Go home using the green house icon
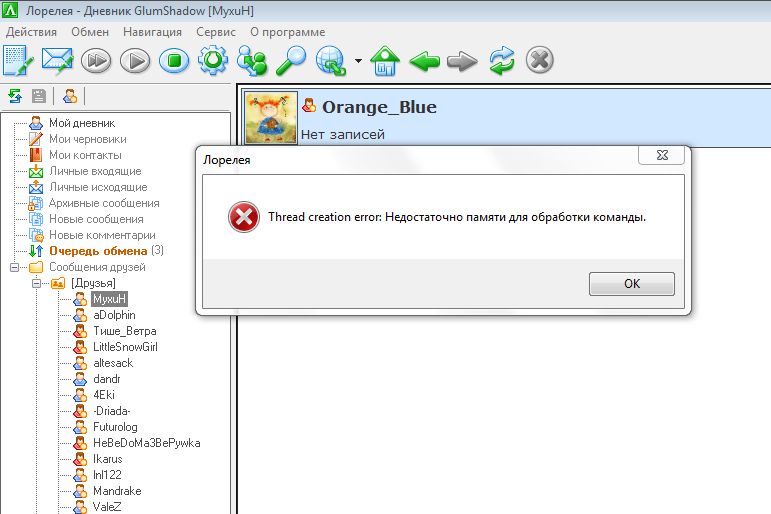 pos(385,61)
